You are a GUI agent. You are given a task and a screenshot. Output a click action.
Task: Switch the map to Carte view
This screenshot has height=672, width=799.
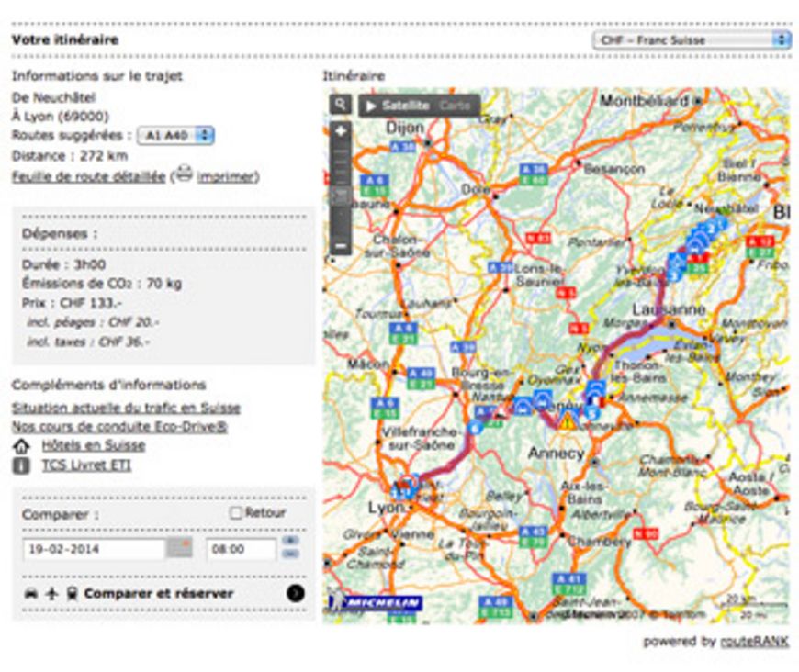tap(455, 106)
